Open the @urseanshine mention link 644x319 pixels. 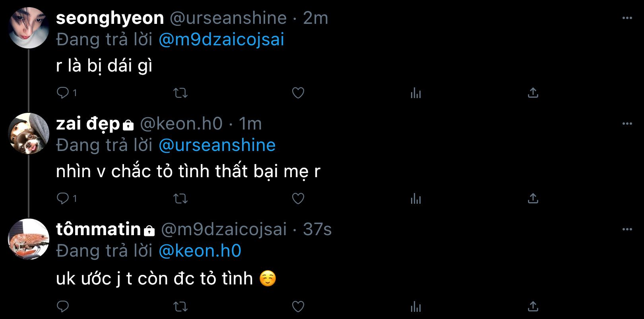(x=217, y=145)
